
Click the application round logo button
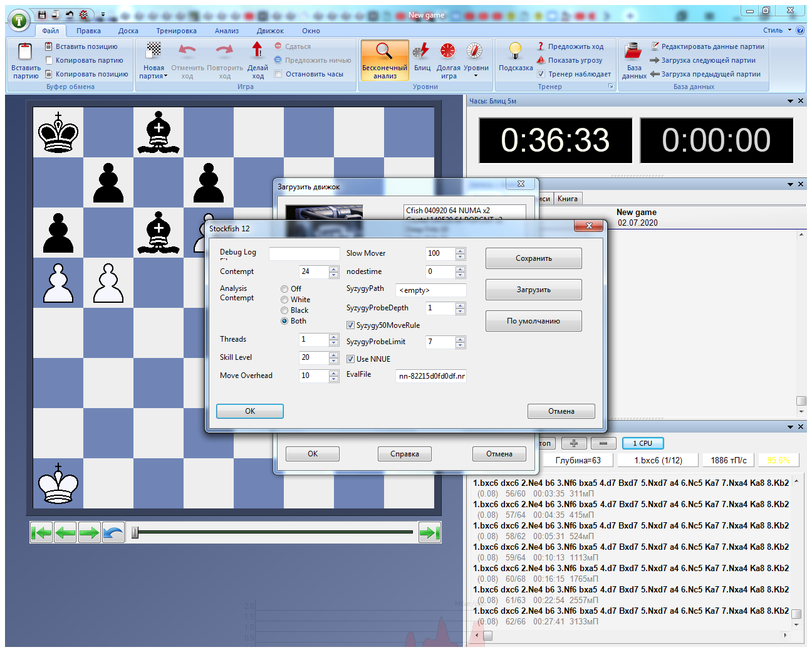pos(19,21)
